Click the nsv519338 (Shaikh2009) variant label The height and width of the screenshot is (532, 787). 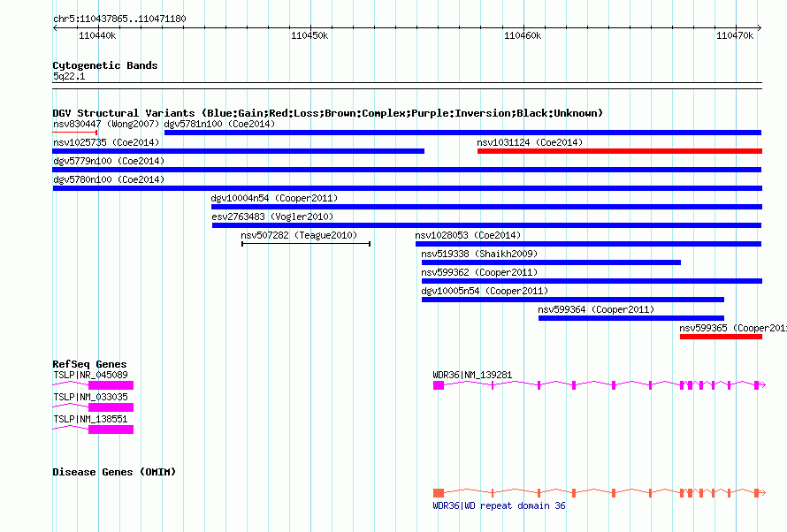pos(478,254)
